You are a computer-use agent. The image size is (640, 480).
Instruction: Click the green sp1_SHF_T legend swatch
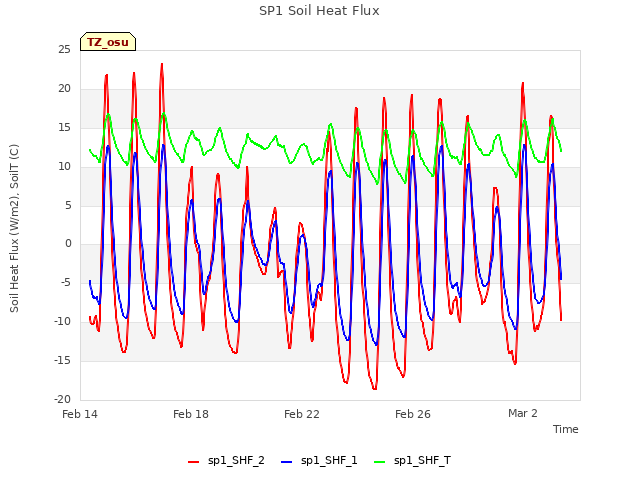click(380, 462)
